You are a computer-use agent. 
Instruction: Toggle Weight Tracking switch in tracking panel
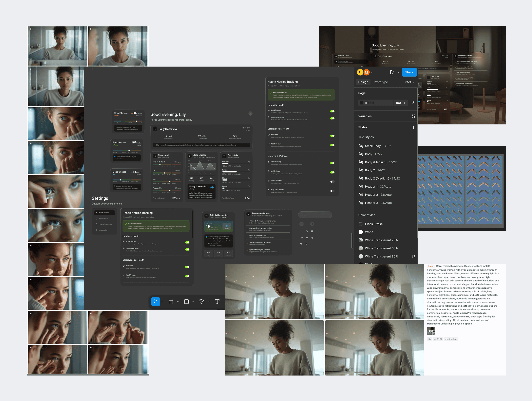coord(332,182)
